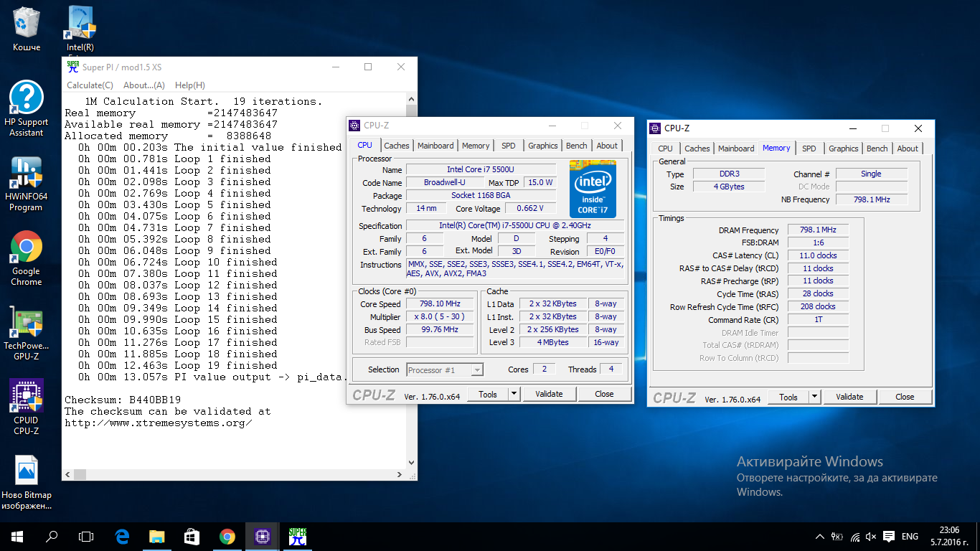Open Caches tab in right CPU-Z window

(x=697, y=149)
